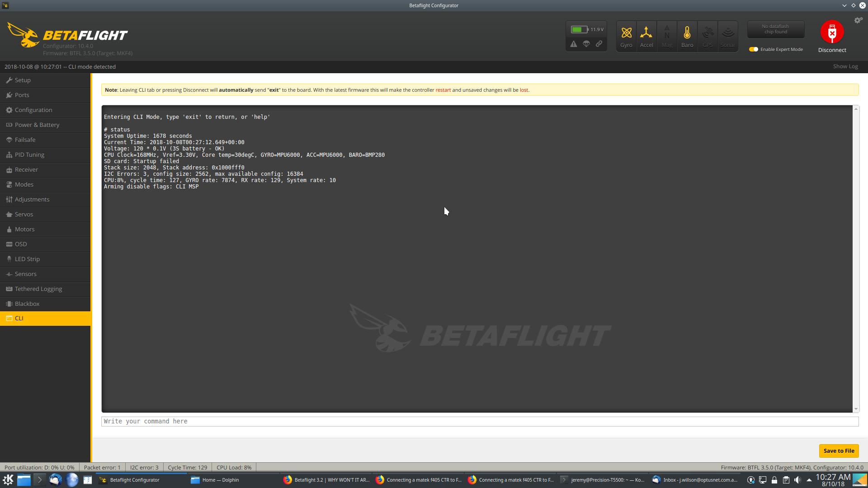Viewport: 868px width, 488px height.
Task: Switch to Home — Dolphin taskbar window
Action: coord(233,480)
